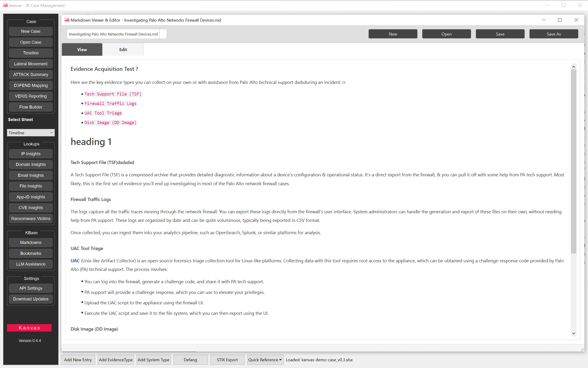This screenshot has width=588, height=368.
Task: Start a New Case
Action: tap(31, 31)
